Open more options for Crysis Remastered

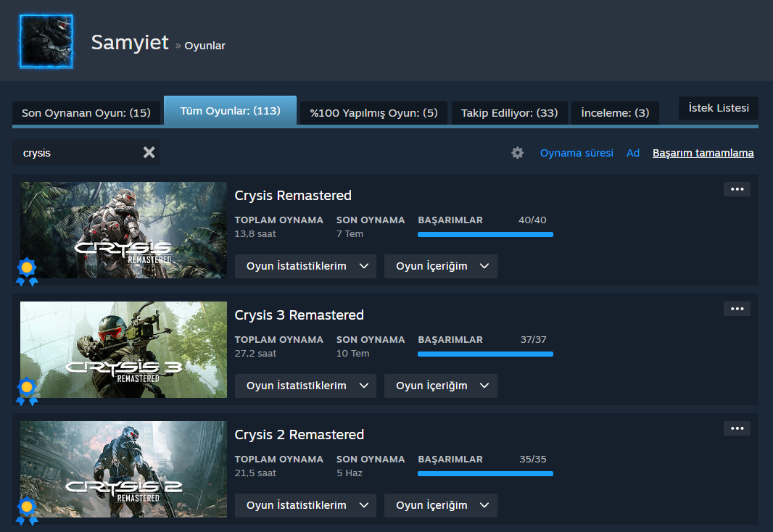[x=737, y=189]
